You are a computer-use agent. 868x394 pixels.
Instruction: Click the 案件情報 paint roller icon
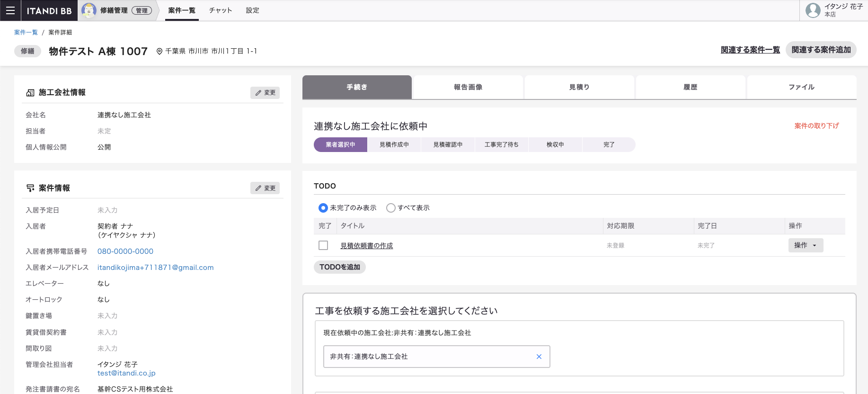point(30,188)
